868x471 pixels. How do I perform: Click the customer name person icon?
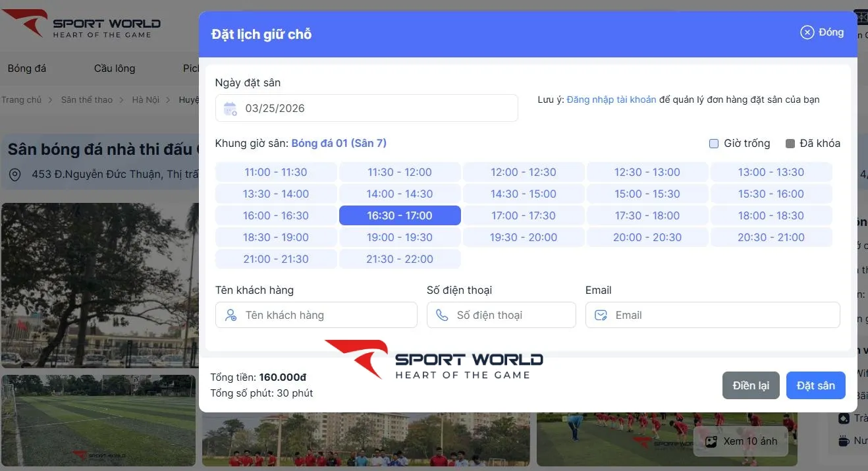coord(231,316)
